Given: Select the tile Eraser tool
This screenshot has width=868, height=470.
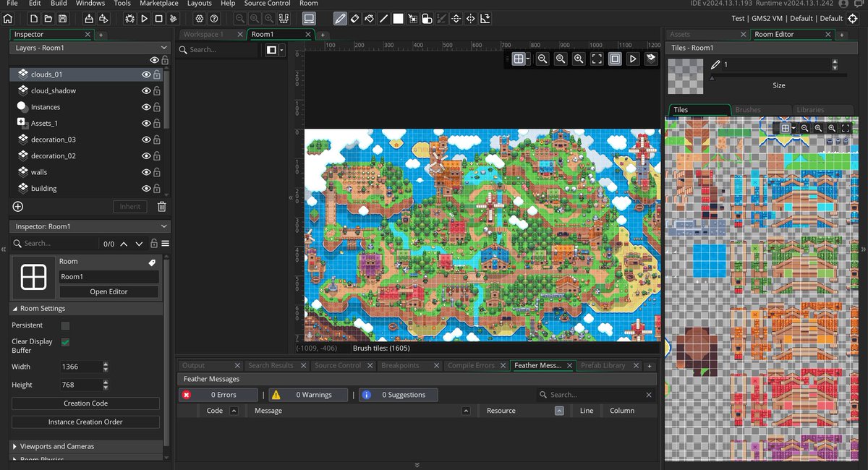Looking at the screenshot, I should (x=354, y=18).
